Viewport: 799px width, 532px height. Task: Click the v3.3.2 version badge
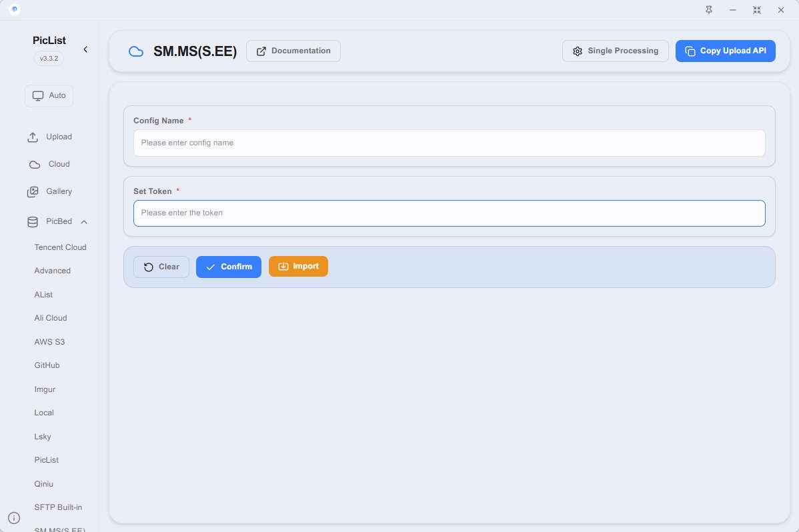(x=49, y=59)
